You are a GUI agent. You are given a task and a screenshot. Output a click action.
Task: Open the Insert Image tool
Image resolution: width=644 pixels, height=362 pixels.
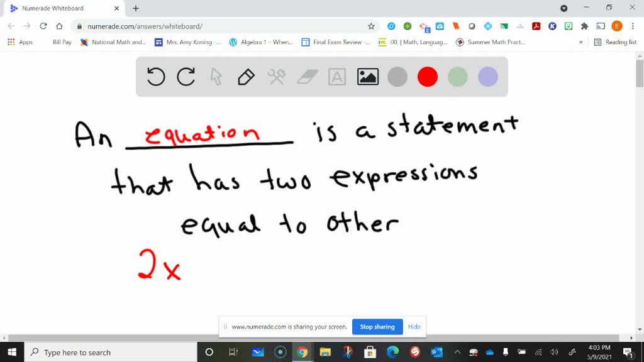(x=367, y=77)
